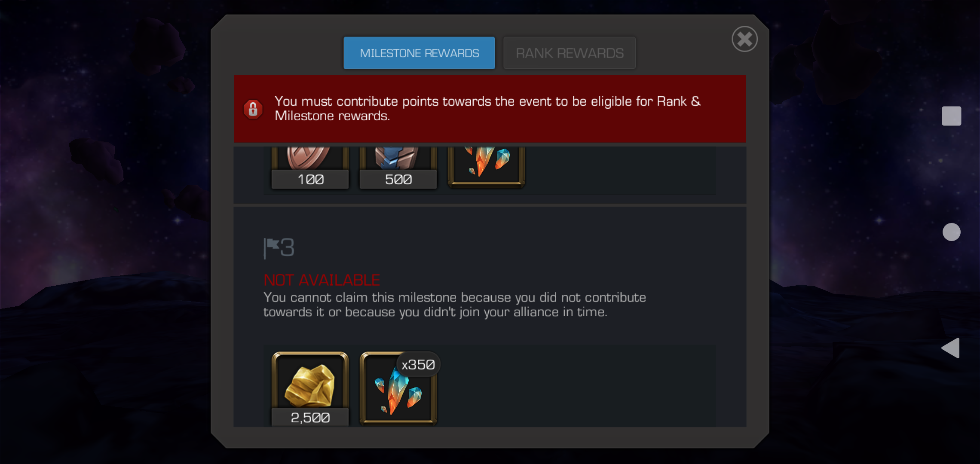Tap the 2,500 gold amount label
980x464 pixels.
point(310,418)
